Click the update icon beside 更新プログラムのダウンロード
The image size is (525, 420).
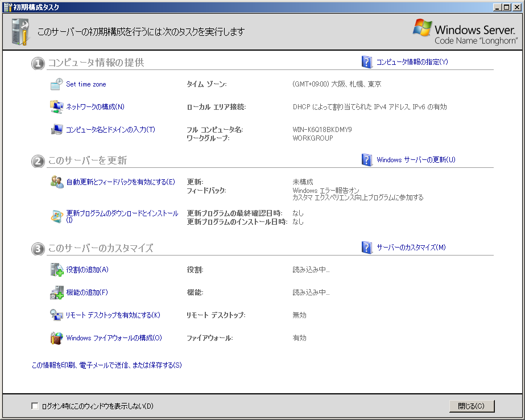click(57, 217)
